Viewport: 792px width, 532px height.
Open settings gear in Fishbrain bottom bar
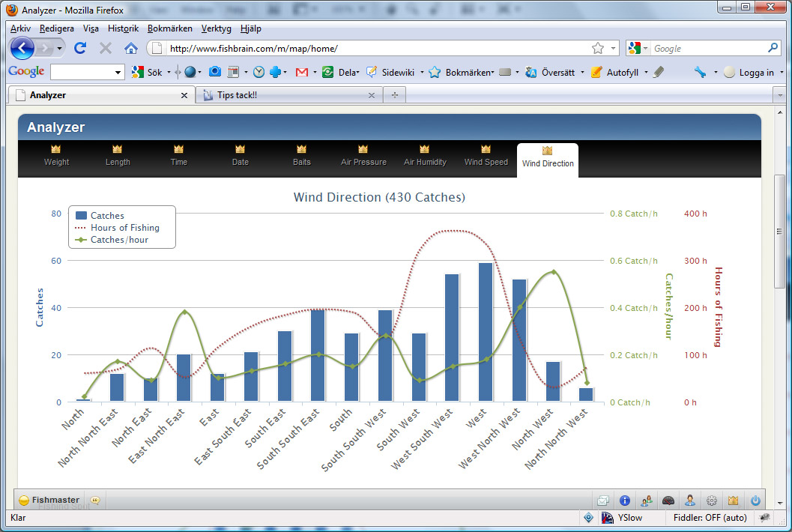coord(712,501)
